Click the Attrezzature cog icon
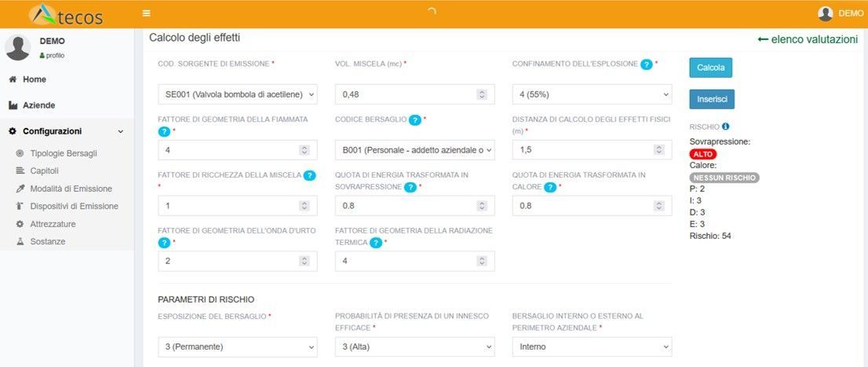 coord(20,224)
